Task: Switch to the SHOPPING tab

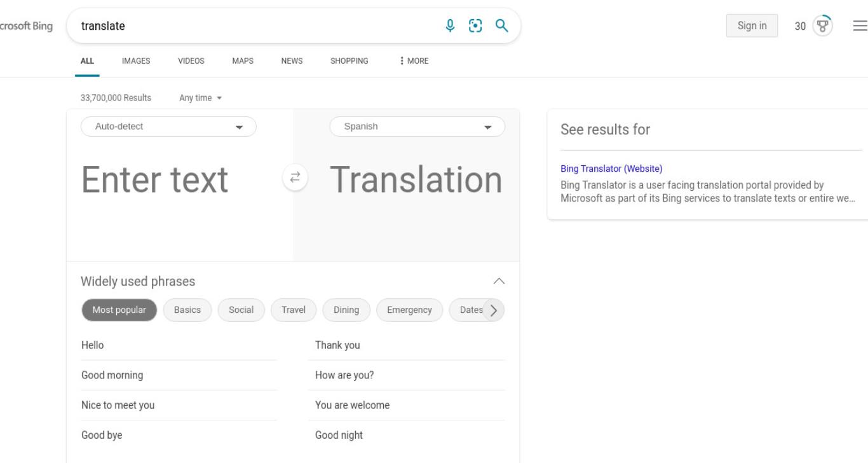Action: pyautogui.click(x=349, y=61)
